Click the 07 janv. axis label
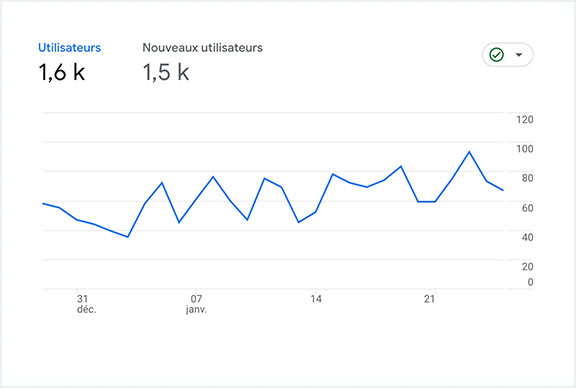Image resolution: width=576 pixels, height=388 pixels. (x=196, y=304)
